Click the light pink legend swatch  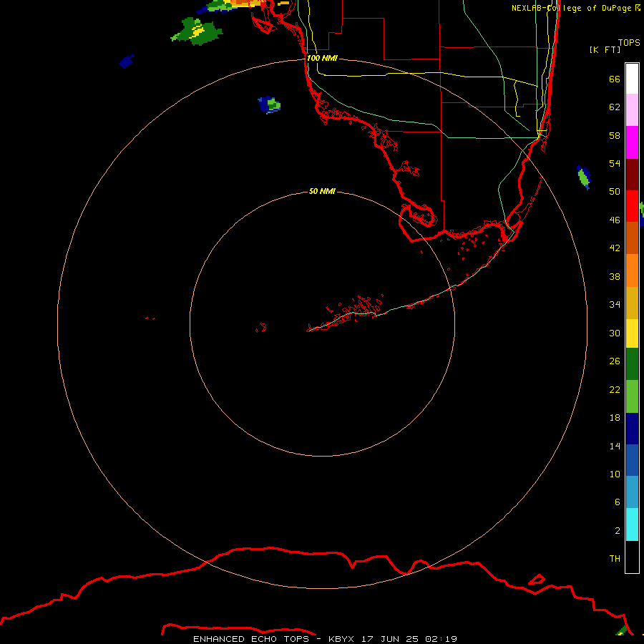point(632,110)
